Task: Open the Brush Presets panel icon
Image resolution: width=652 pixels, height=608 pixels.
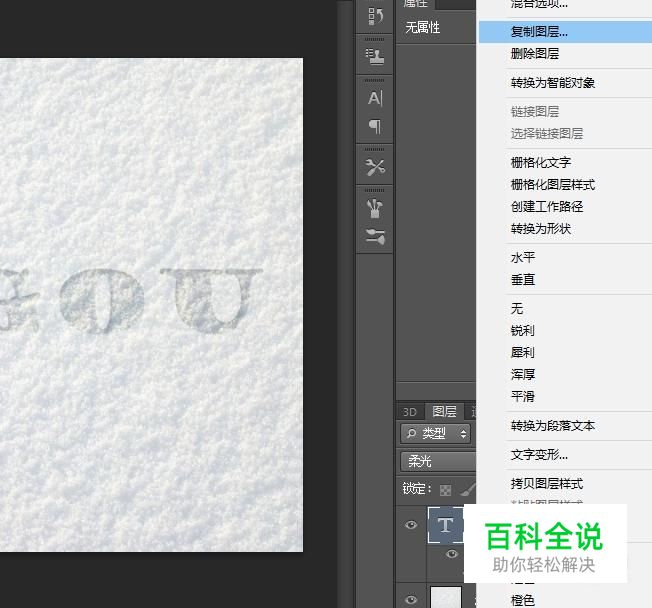Action: [375, 236]
